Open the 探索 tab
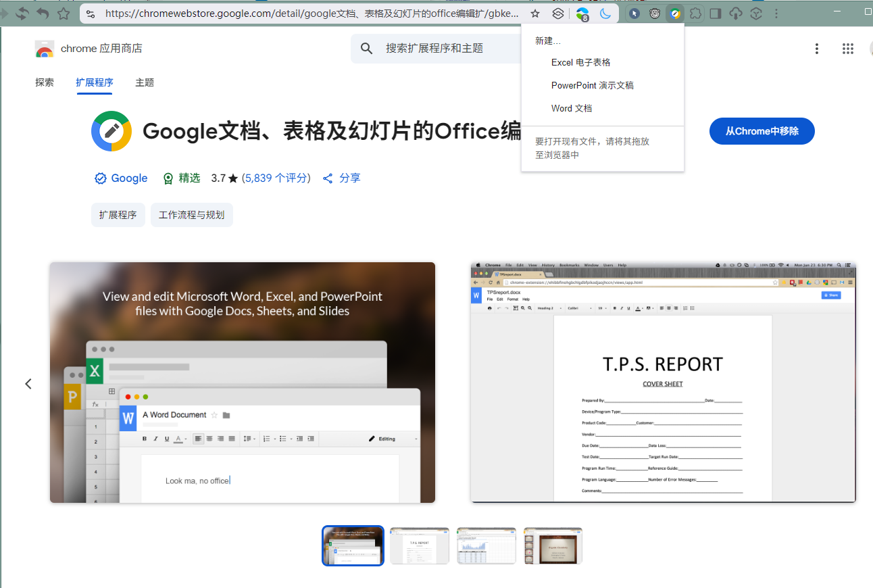This screenshot has height=588, width=873. [45, 82]
